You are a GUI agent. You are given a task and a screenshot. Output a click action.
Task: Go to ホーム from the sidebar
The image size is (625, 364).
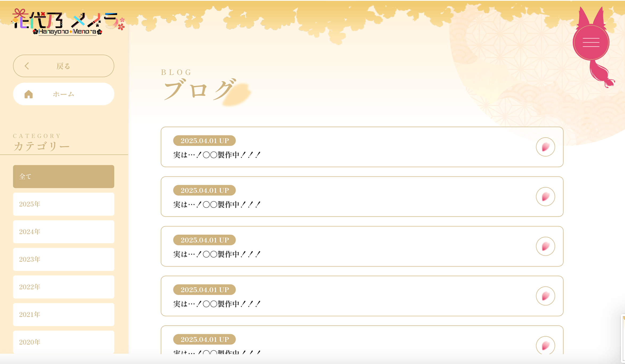(63, 94)
